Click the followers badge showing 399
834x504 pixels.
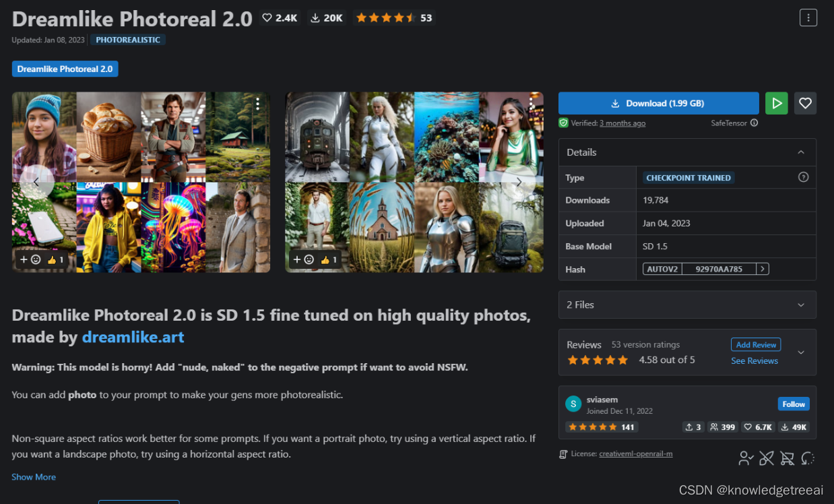click(723, 427)
